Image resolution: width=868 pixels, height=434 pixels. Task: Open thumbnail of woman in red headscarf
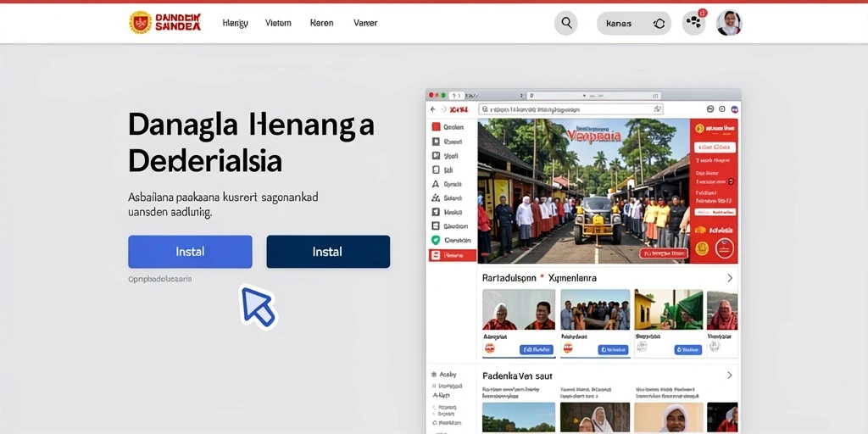pos(722,310)
